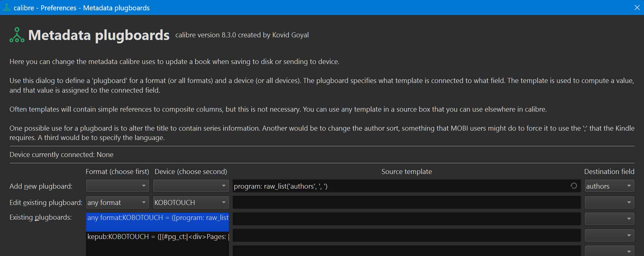Click the empty third source template field
The width and height of the screenshot is (644, 256).
click(406, 219)
